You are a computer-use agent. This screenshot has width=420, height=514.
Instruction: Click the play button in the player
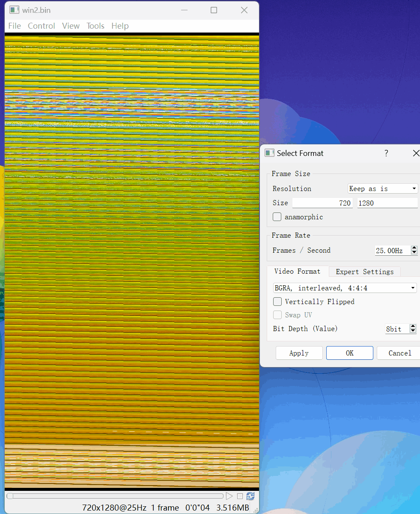pos(229,496)
